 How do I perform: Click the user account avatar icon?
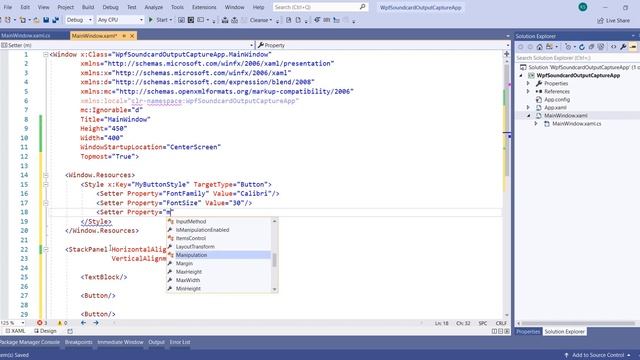click(583, 7)
